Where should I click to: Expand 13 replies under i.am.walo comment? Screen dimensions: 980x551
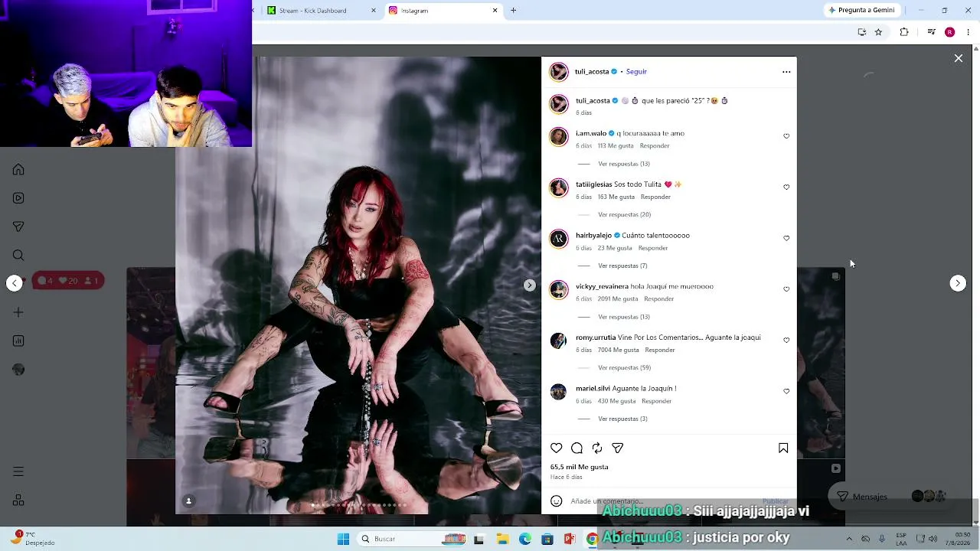coord(624,164)
